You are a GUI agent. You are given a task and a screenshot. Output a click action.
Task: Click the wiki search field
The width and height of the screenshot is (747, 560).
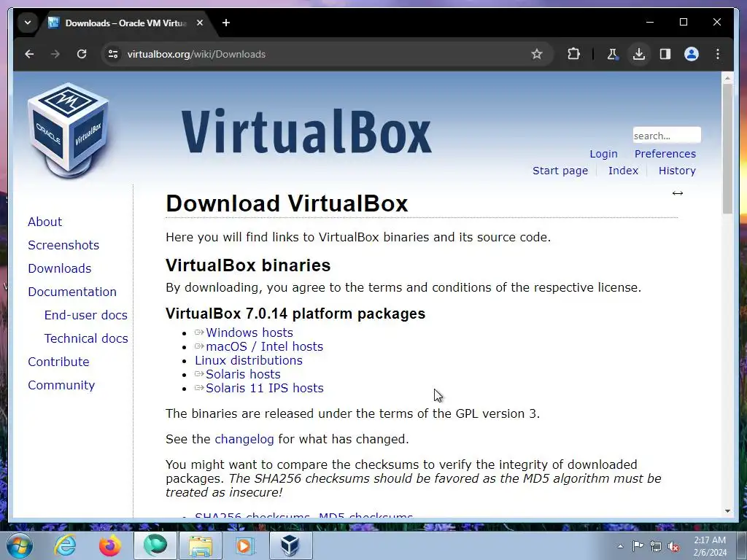point(667,136)
